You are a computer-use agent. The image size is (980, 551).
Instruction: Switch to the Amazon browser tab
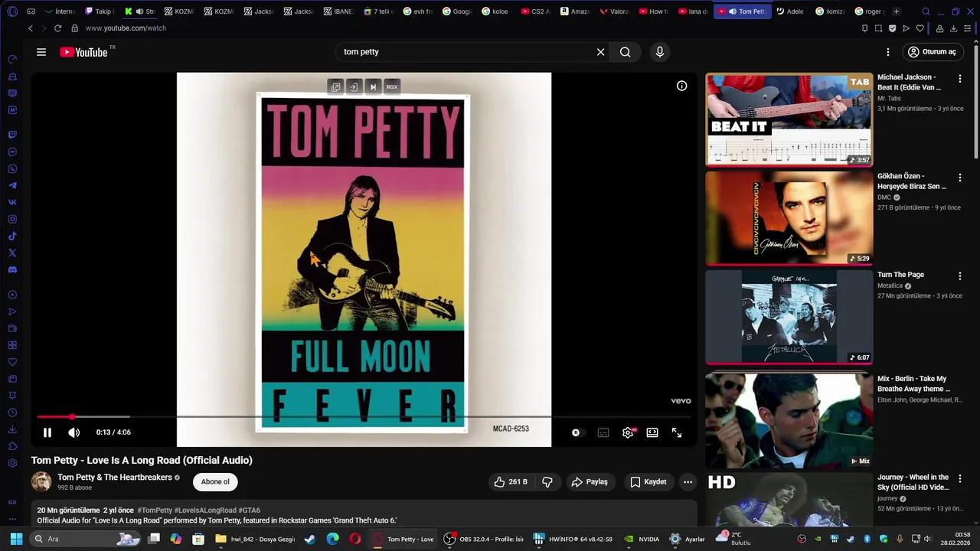pos(575,11)
